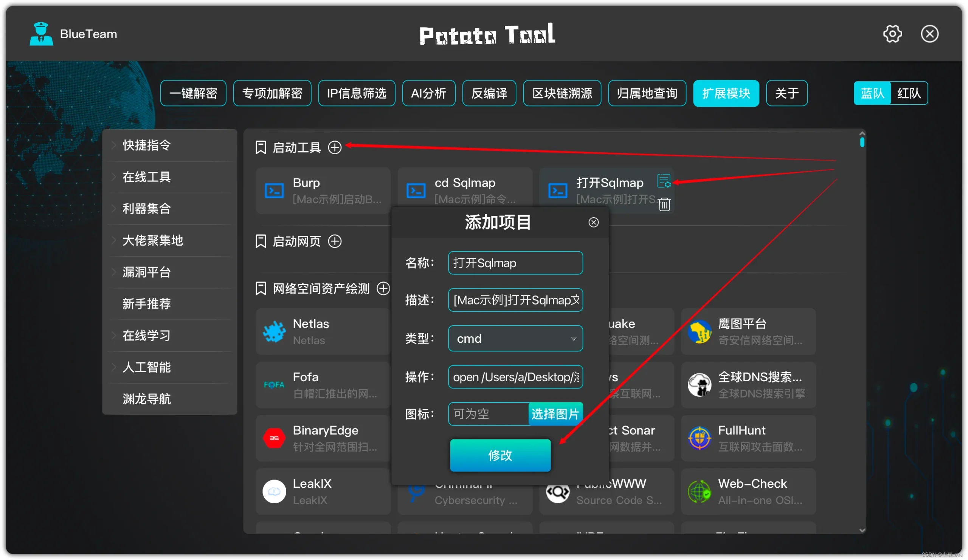Open the FullHunt shield icon
The width and height of the screenshot is (968, 560).
(x=700, y=438)
